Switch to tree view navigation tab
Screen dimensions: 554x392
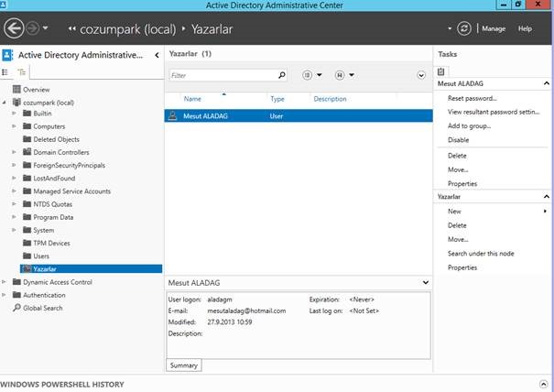click(22, 72)
